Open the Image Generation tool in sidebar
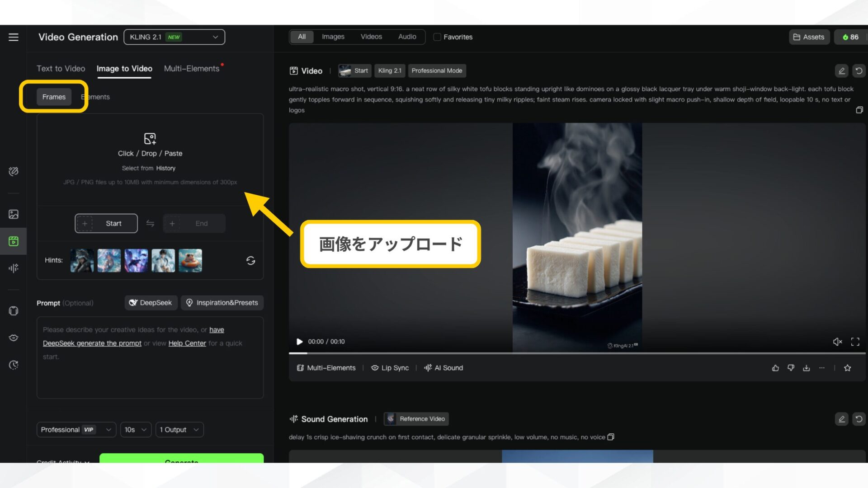868x488 pixels. tap(14, 215)
